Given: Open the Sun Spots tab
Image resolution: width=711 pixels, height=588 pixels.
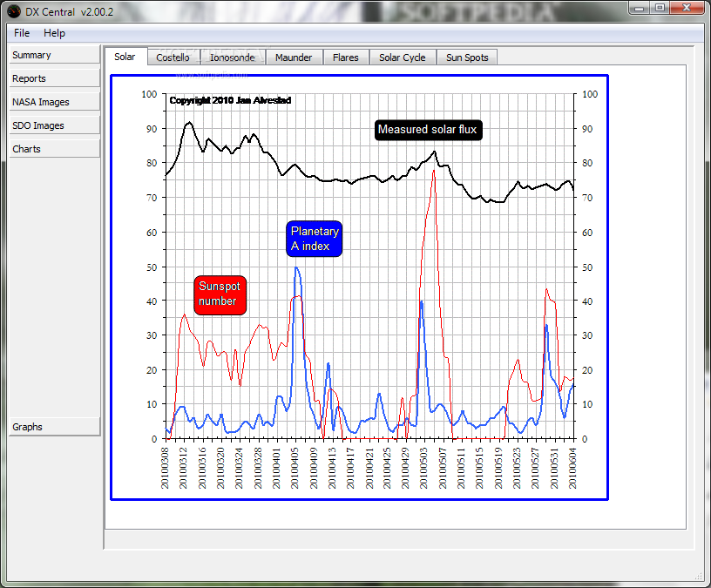Looking at the screenshot, I should coord(467,57).
